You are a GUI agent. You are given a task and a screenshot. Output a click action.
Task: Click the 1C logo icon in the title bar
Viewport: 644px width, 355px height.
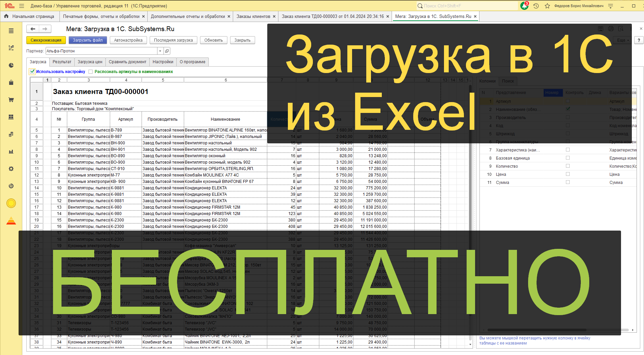point(9,6)
